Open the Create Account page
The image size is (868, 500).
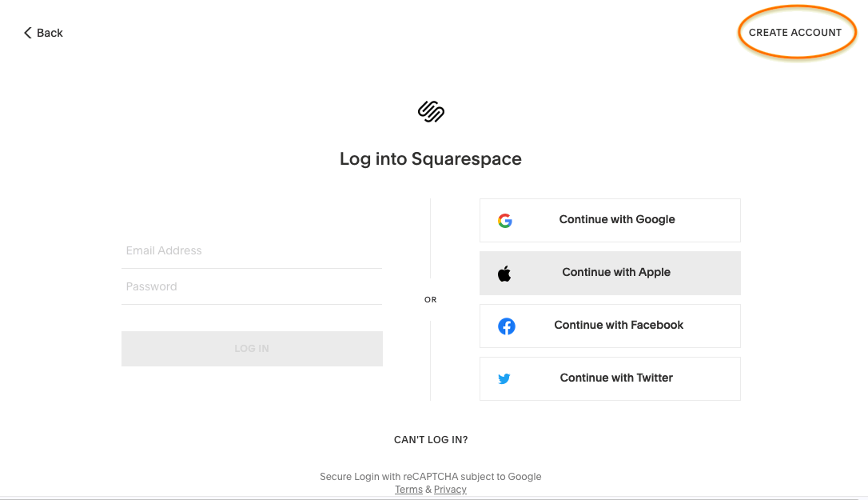tap(794, 33)
